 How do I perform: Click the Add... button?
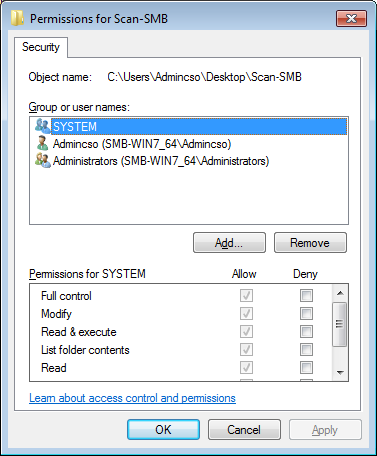click(x=229, y=243)
